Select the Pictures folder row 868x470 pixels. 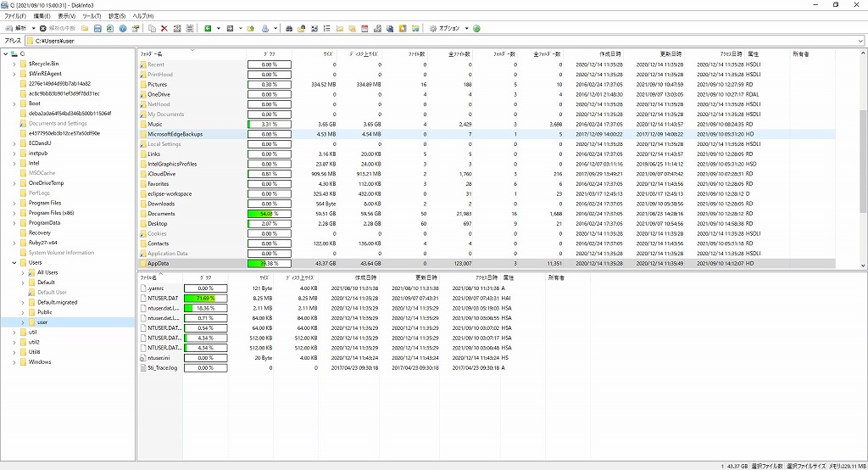coord(486,84)
